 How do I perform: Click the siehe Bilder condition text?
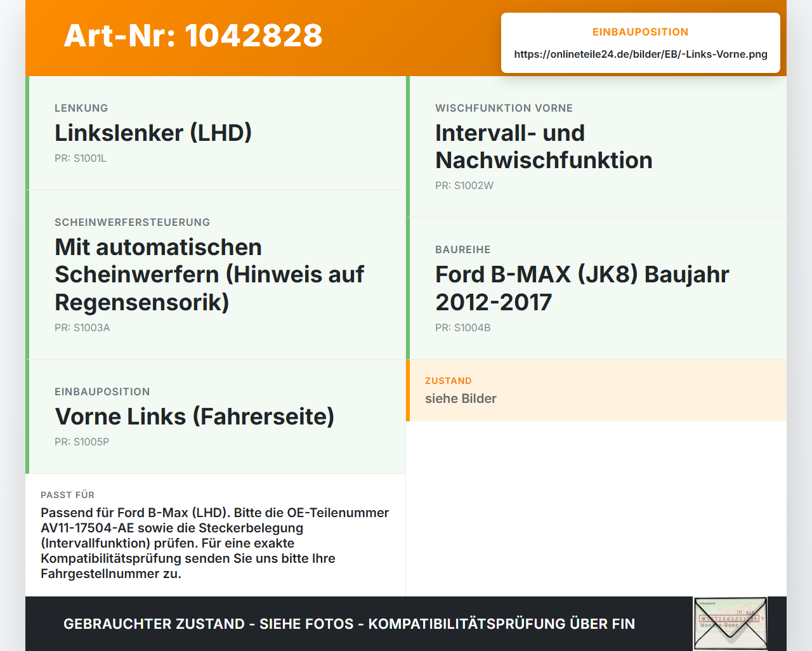pos(461,398)
